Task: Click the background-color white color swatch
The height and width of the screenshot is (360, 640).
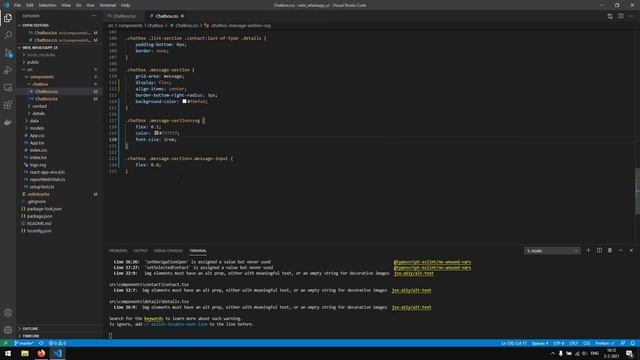Action: coord(184,101)
